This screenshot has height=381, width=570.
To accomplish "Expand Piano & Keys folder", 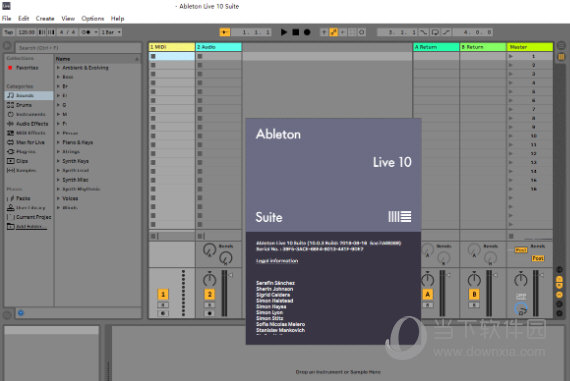I will point(58,142).
